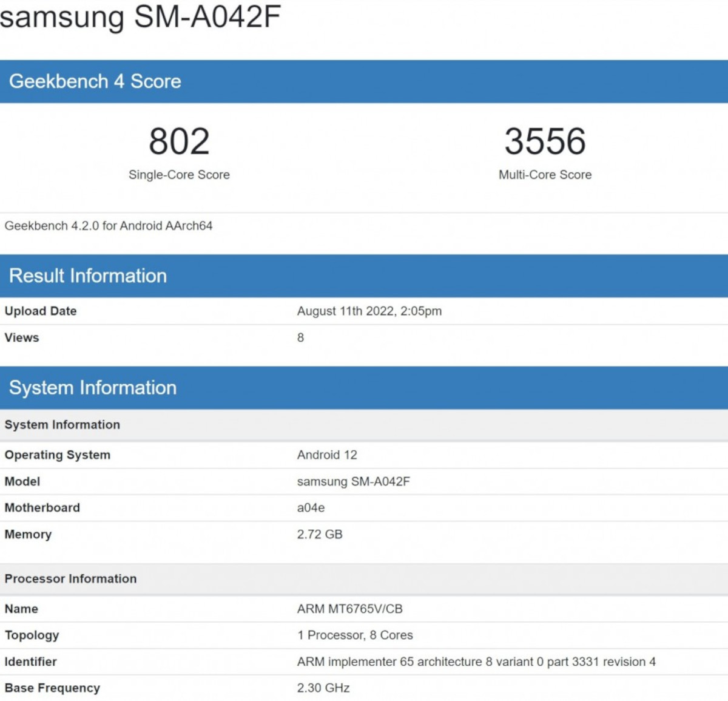Screen dimensions: 728x701
Task: Click the 2.30 GHz base frequency value
Action: 323,688
